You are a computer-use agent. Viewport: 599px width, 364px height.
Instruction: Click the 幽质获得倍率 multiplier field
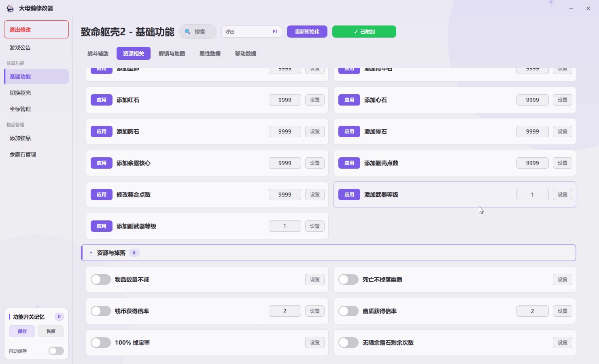[533, 311]
